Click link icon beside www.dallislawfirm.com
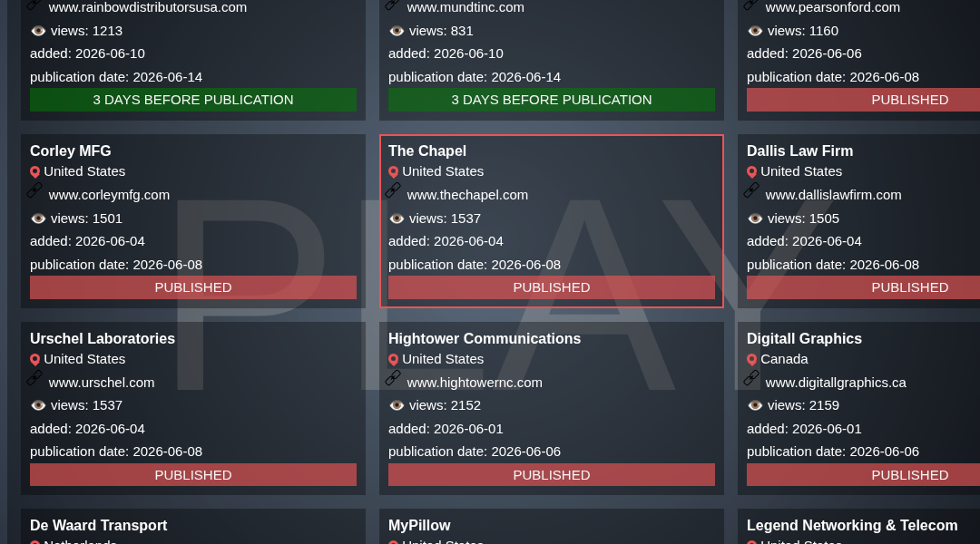 pos(751,189)
